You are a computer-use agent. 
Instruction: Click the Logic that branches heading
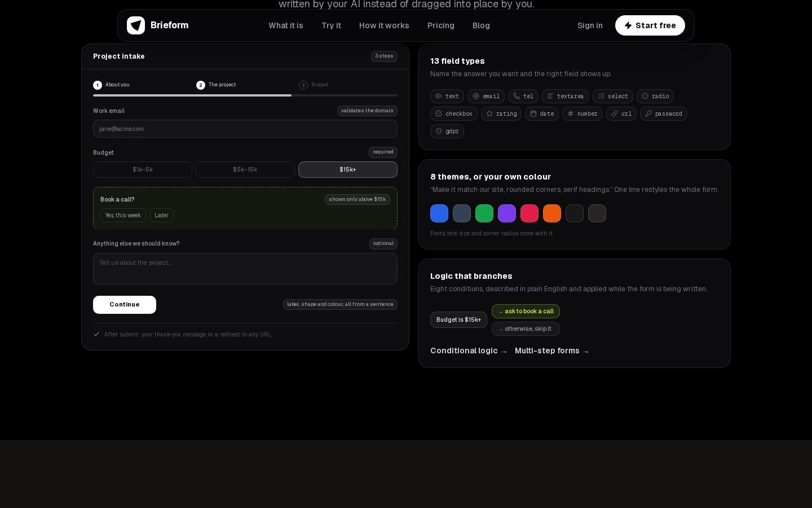[471, 276]
